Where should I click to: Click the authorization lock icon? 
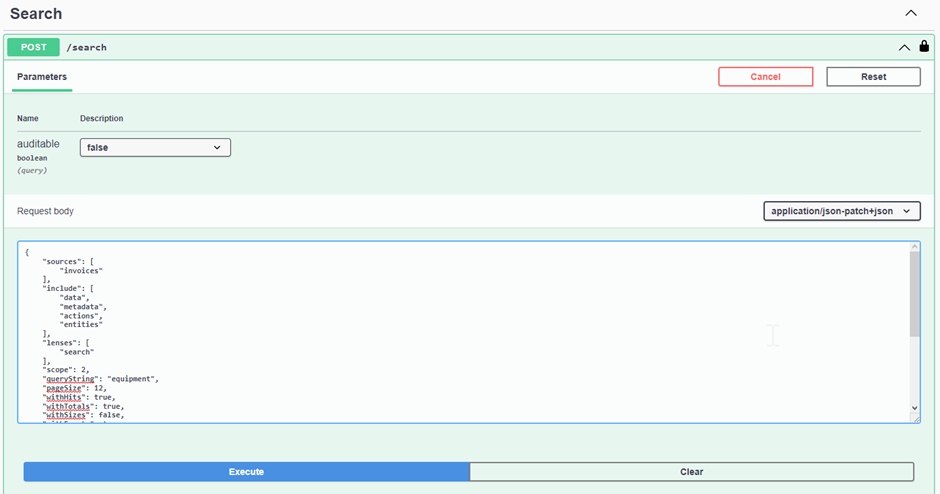924,46
